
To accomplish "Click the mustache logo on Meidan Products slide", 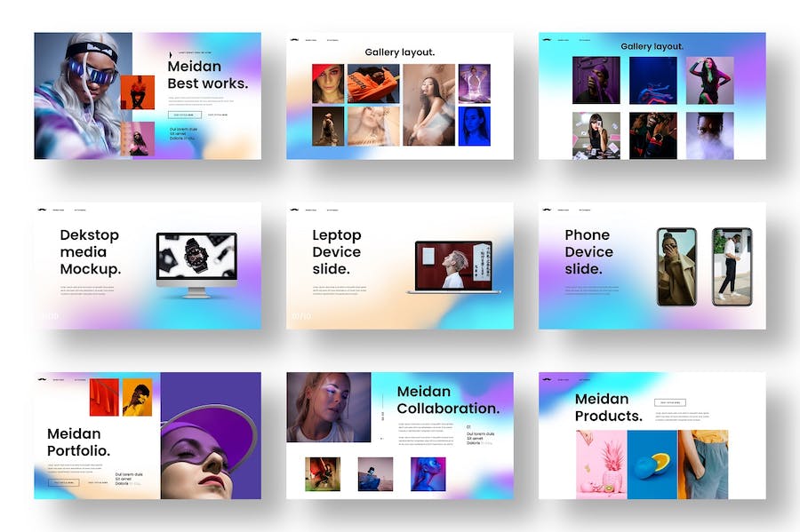I will tap(547, 380).
